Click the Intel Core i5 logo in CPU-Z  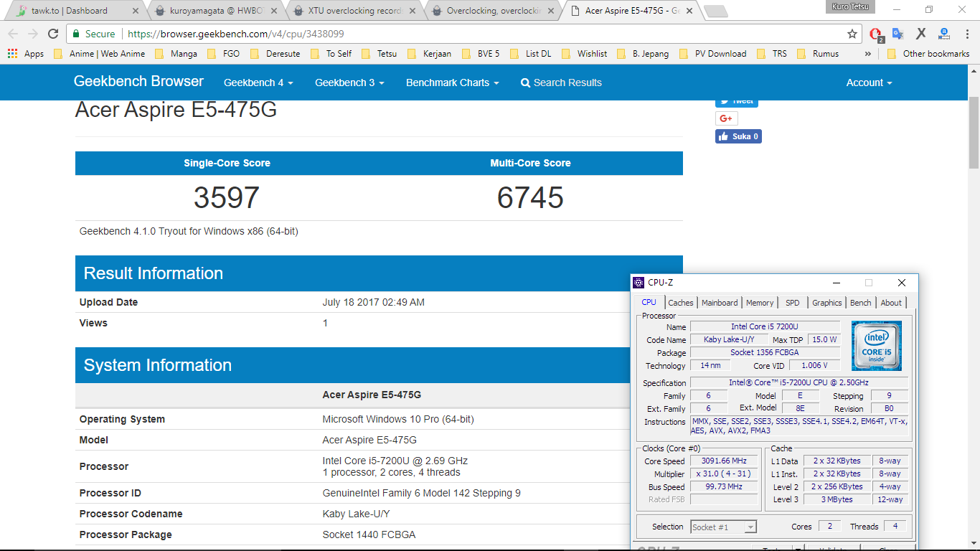pyautogui.click(x=876, y=346)
